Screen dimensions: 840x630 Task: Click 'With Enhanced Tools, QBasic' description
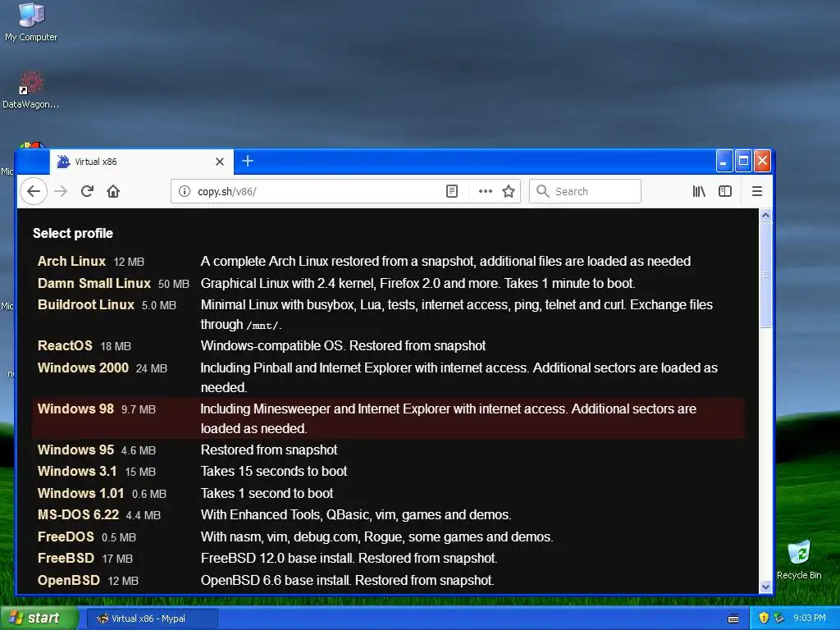tap(356, 515)
